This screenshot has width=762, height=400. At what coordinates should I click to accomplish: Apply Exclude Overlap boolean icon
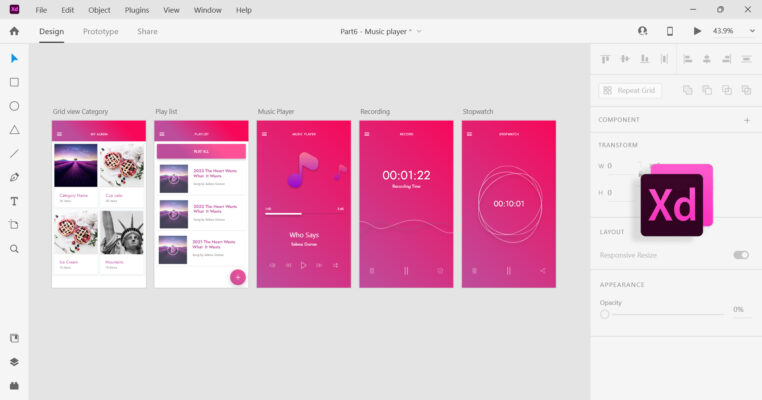pos(746,90)
